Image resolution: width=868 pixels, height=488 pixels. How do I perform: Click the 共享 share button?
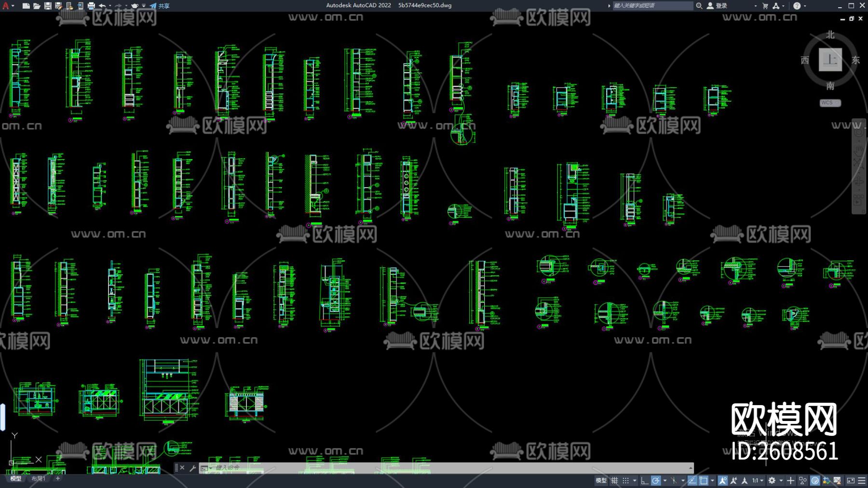(160, 6)
